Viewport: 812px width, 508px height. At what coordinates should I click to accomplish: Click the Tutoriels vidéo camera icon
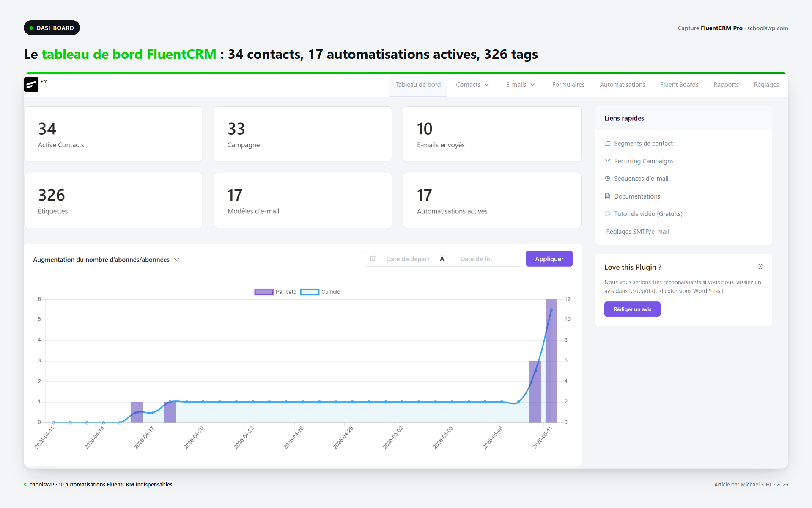click(x=607, y=213)
